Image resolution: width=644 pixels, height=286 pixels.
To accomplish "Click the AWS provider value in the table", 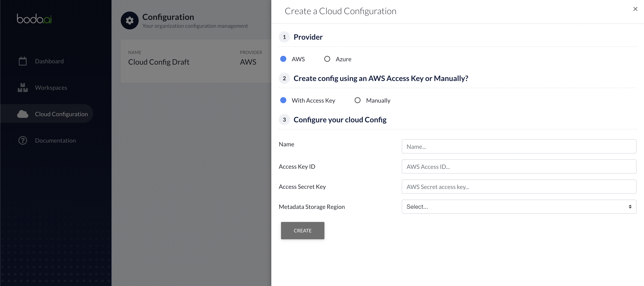I will tap(248, 62).
